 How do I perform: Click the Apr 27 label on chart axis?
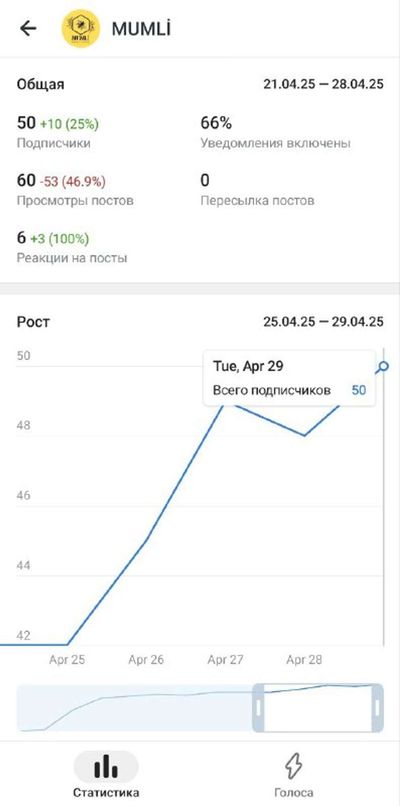(x=225, y=660)
